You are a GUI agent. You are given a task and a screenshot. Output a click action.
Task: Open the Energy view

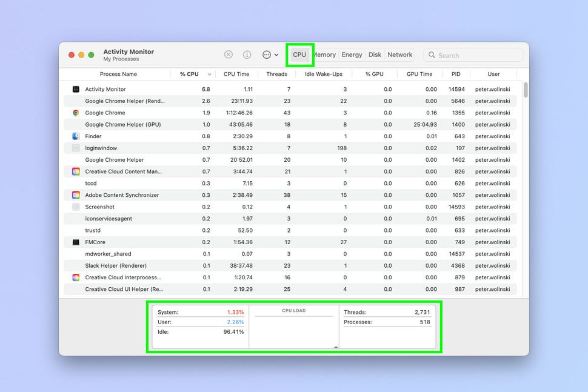[x=352, y=55]
